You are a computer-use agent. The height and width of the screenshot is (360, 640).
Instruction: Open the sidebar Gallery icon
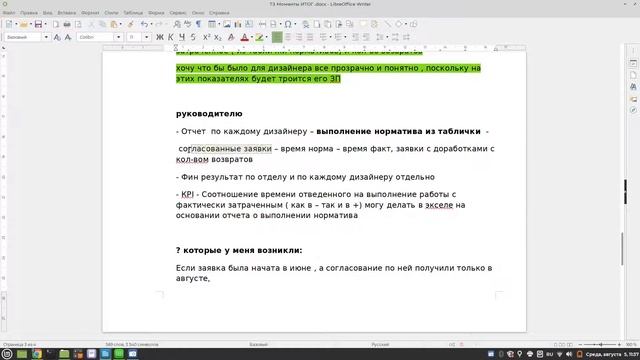633,99
